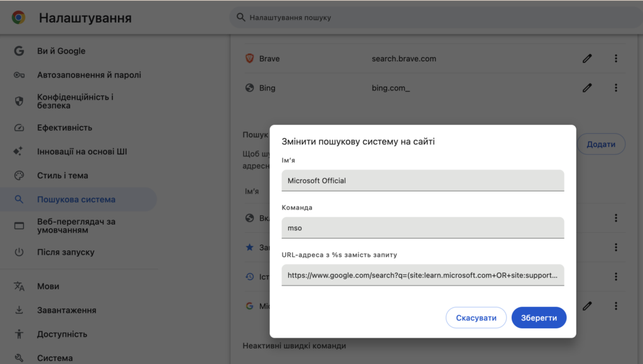Click the history clock icon in list
The height and width of the screenshot is (364, 643).
point(249,277)
